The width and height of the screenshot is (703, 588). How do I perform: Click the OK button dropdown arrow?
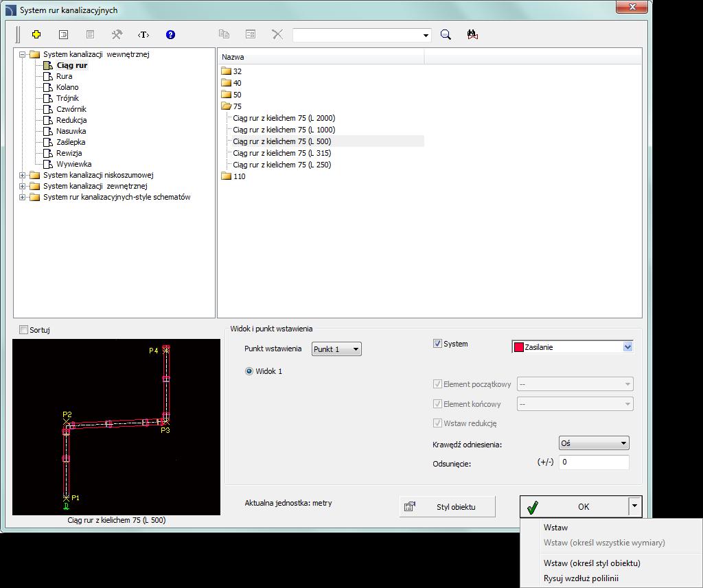(635, 506)
